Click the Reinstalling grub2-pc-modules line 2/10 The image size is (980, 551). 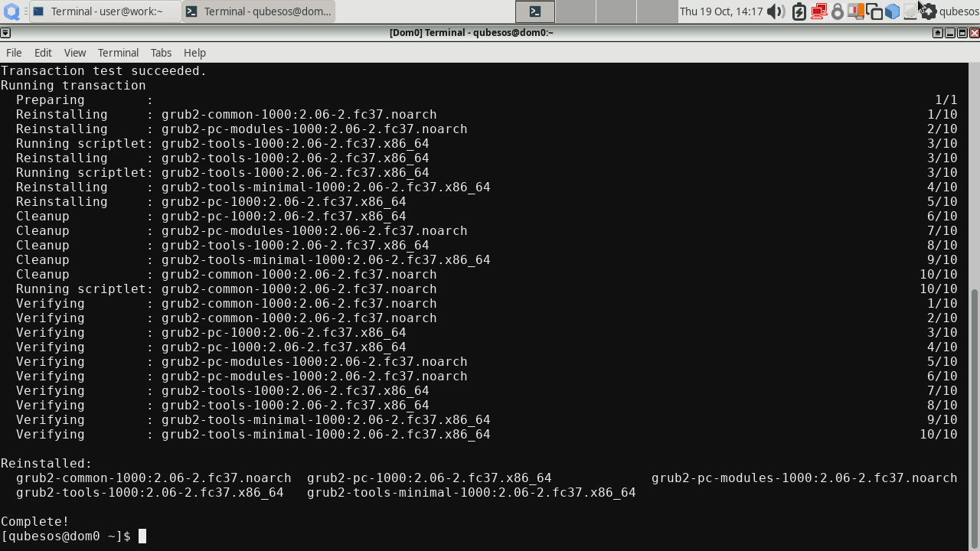tap(486, 129)
